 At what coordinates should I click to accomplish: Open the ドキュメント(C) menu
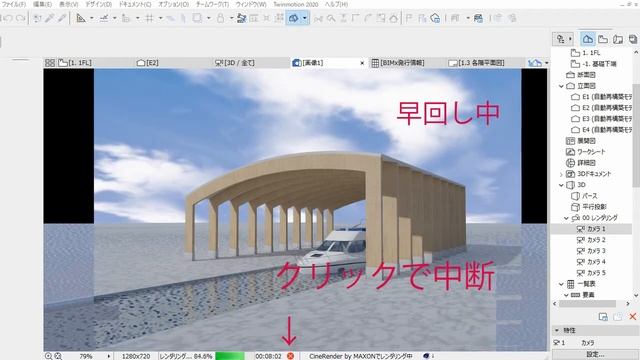pos(135,4)
